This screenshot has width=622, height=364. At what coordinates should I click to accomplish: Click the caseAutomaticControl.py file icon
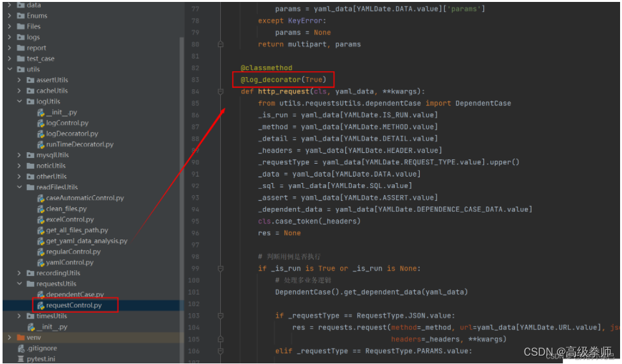40,198
